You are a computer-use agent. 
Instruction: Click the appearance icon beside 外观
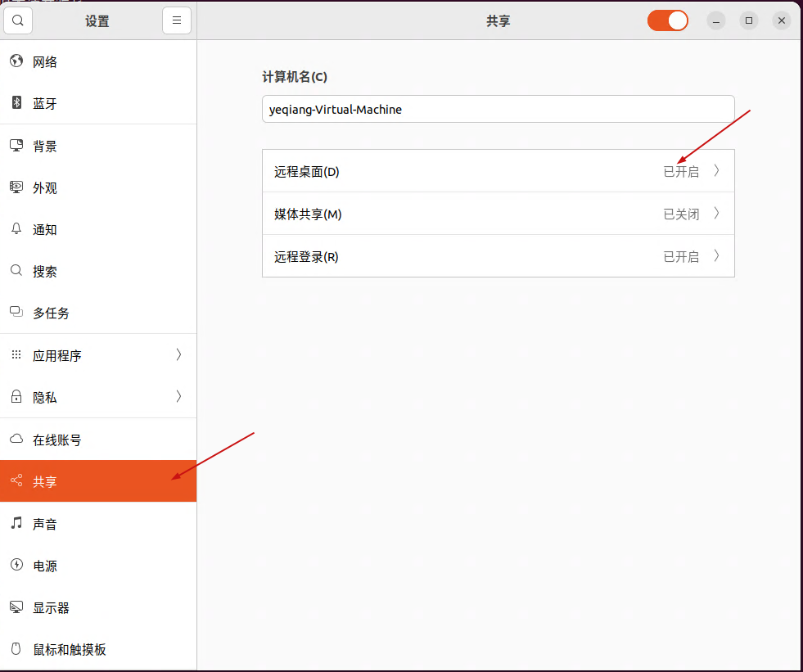16,187
